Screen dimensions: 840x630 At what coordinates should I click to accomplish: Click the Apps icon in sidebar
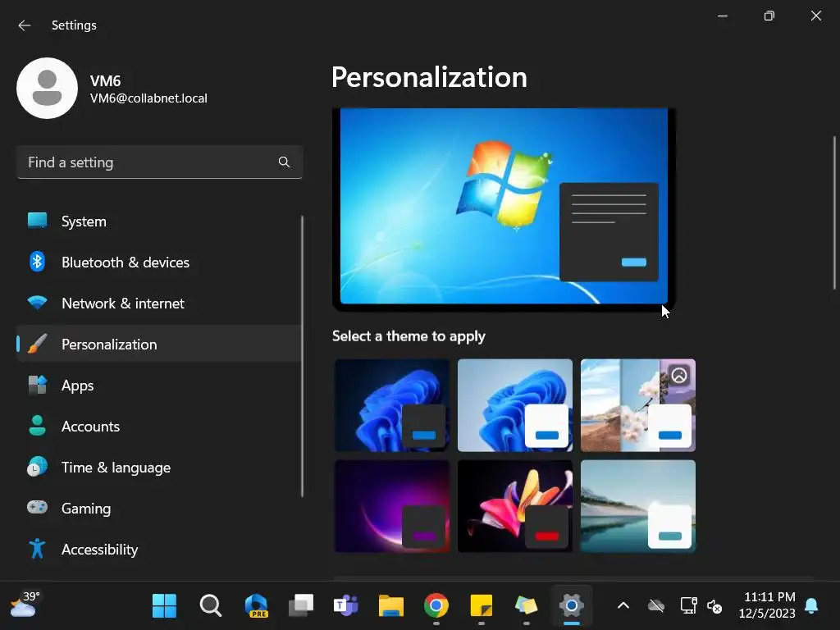37,385
